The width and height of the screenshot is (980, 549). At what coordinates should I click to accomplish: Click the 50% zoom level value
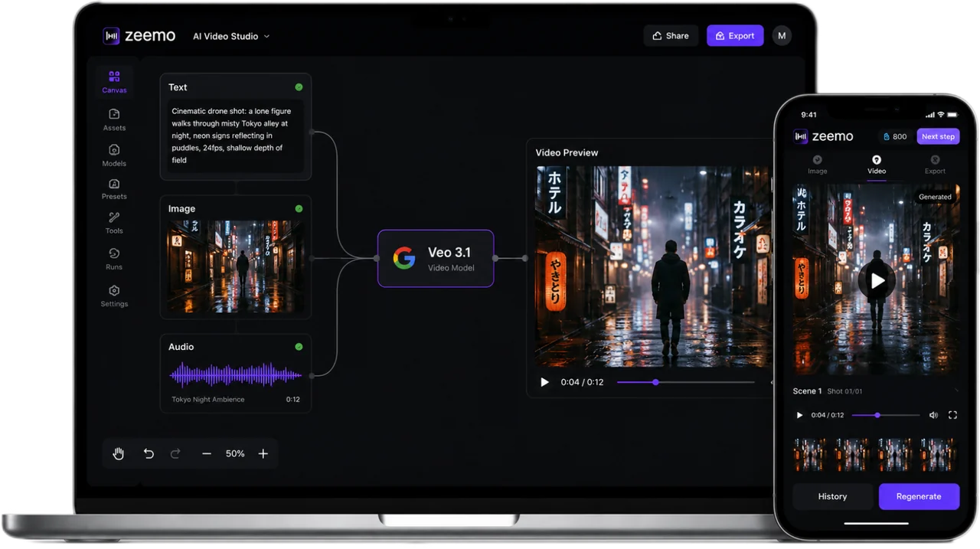[235, 453]
